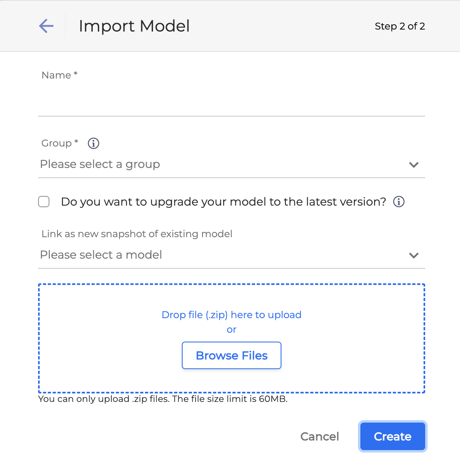Click Browse Files button
Screen dimensions: 460x476
[x=232, y=355]
